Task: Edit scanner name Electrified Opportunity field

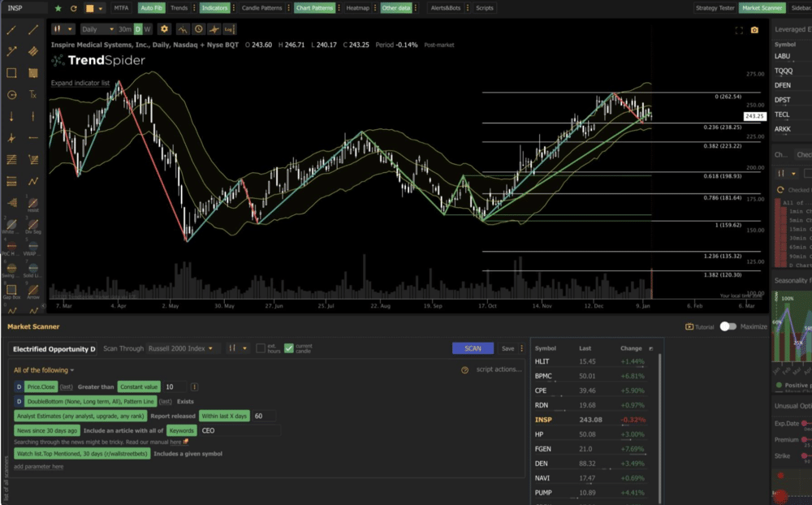Action: pyautogui.click(x=54, y=349)
